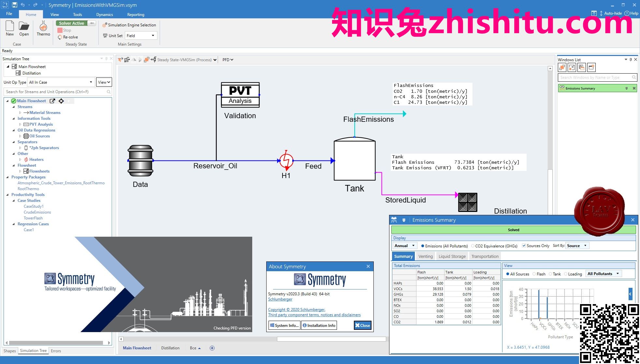Open third party component terms link

tap(314, 315)
